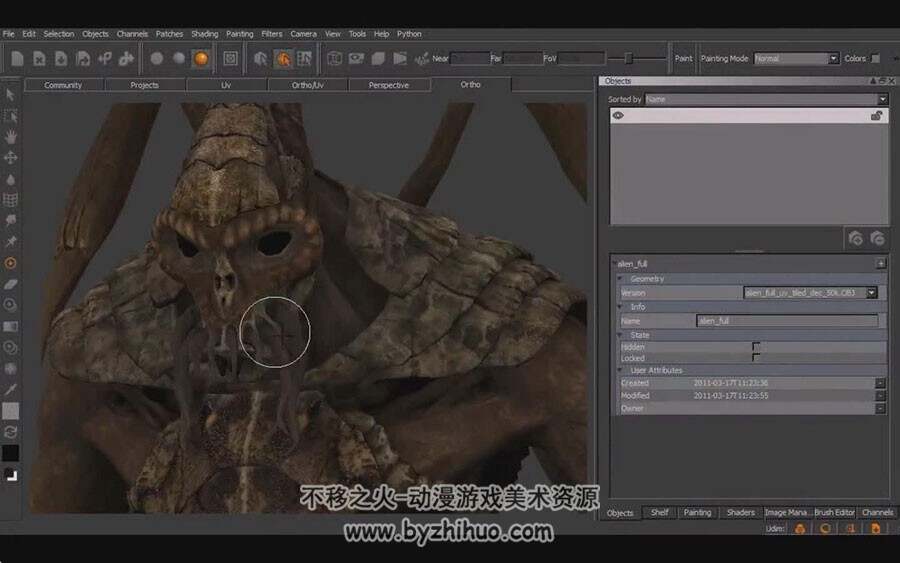Open the geometry Version dropdown
This screenshot has width=900, height=563.
point(810,293)
